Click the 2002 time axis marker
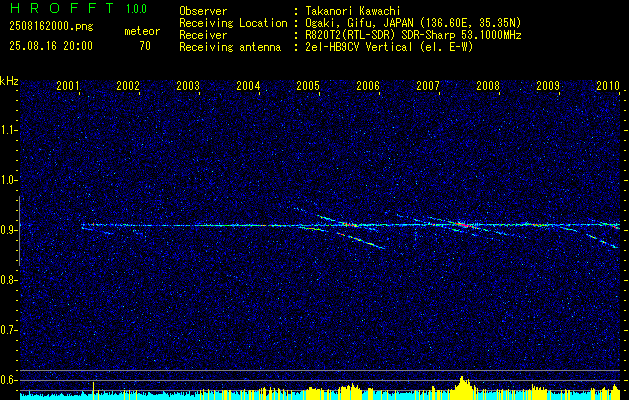The width and height of the screenshot is (629, 400). coord(128,85)
